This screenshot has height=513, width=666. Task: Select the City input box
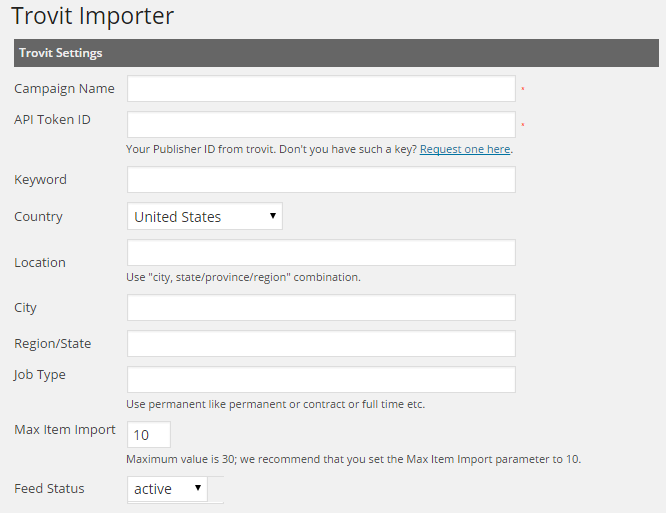pos(321,308)
